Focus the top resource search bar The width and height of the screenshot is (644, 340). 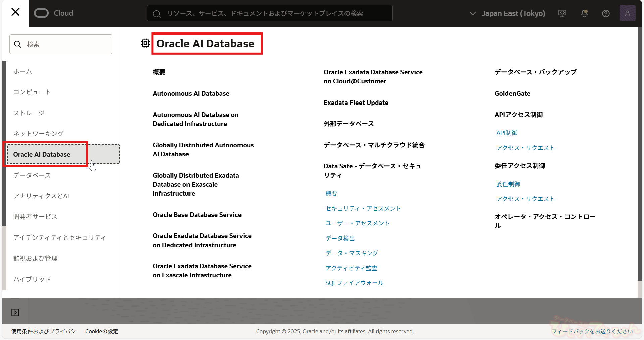pyautogui.click(x=269, y=13)
